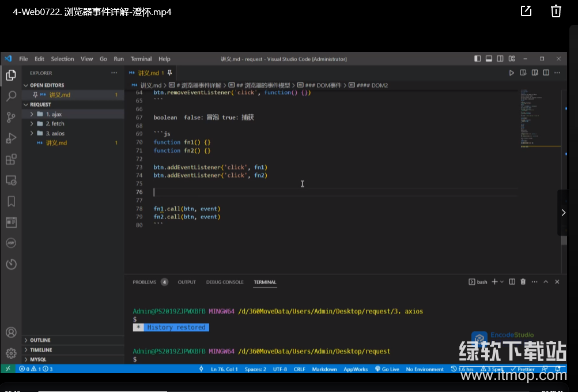The image size is (578, 392).
Task: Open the new terminal profile dropdown arrow
Action: coord(502,282)
